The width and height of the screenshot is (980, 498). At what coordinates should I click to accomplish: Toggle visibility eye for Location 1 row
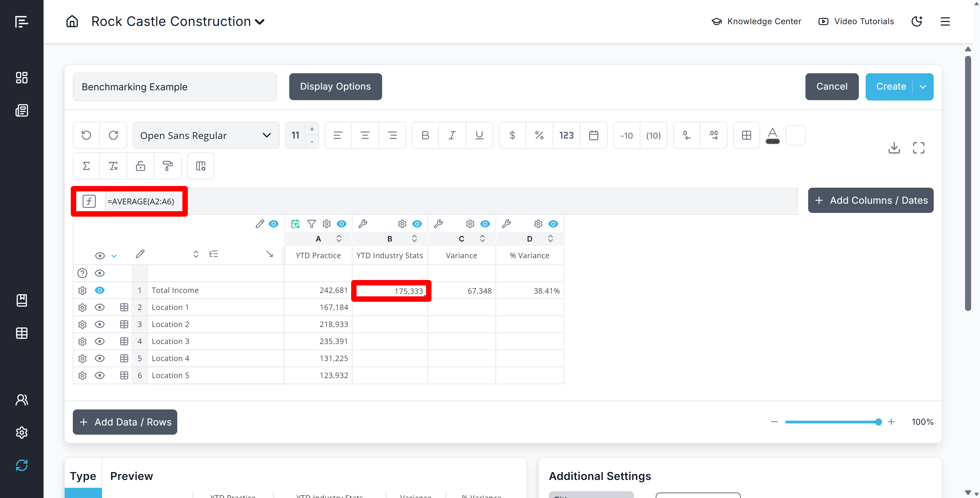click(x=100, y=307)
